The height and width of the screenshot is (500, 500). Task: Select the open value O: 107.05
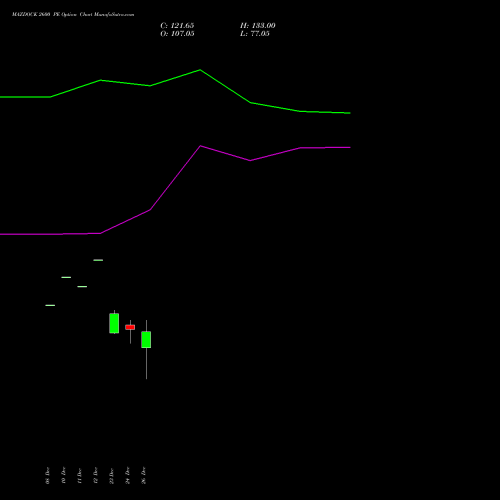pyautogui.click(x=177, y=34)
